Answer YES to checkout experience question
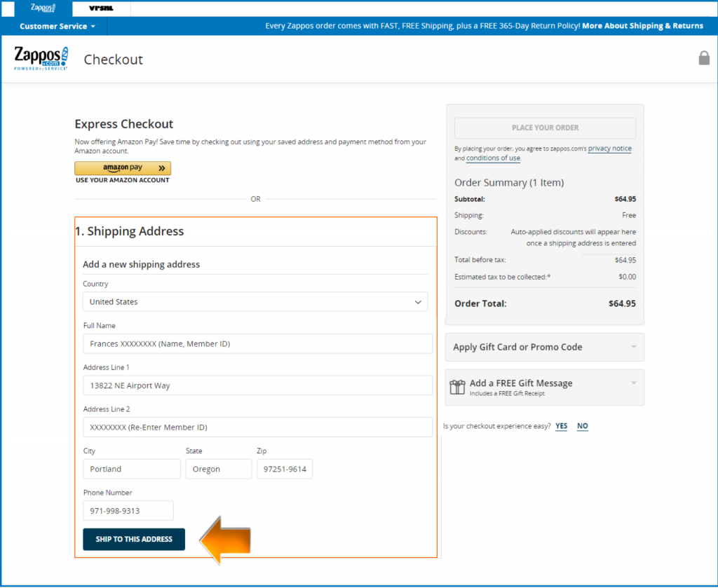 561,426
